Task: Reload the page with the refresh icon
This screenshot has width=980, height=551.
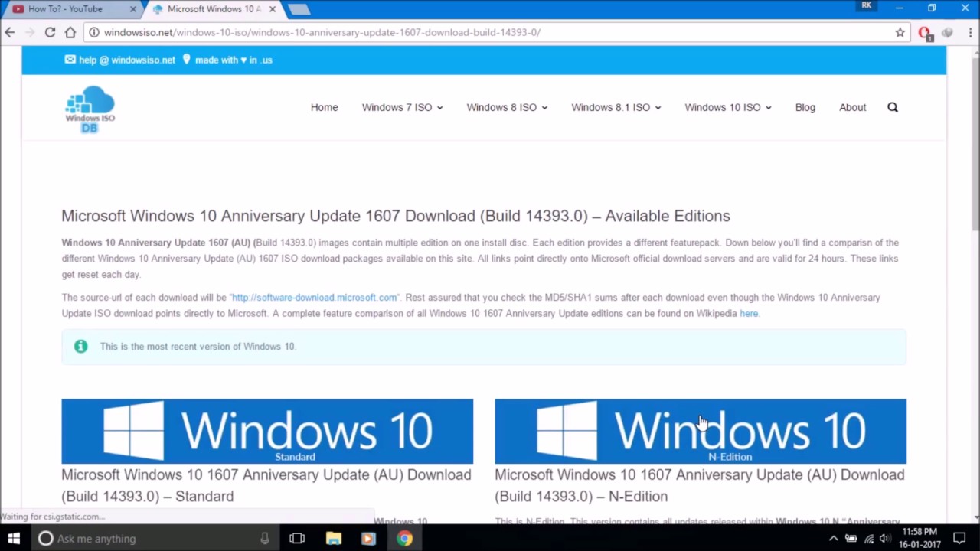Action: 50,32
